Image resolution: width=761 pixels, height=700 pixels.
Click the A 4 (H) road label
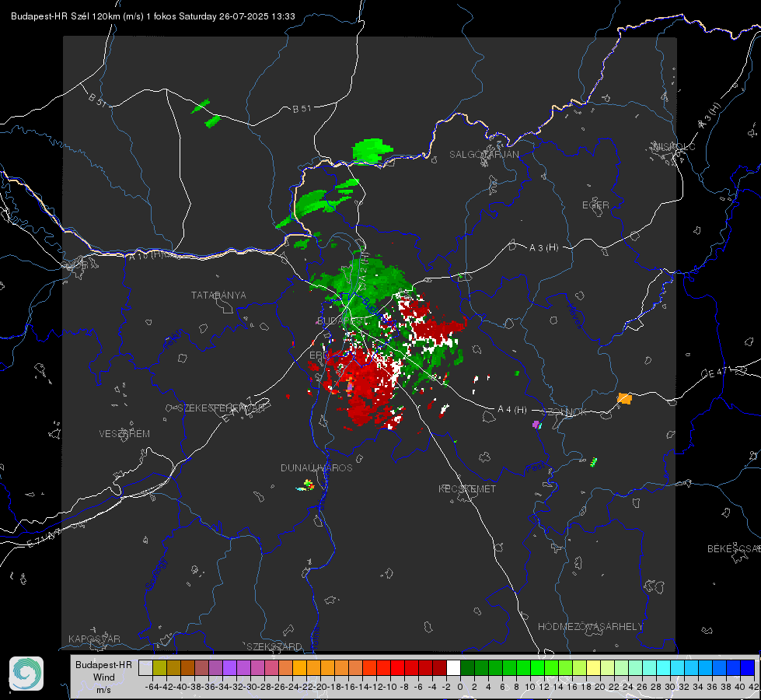(x=512, y=410)
